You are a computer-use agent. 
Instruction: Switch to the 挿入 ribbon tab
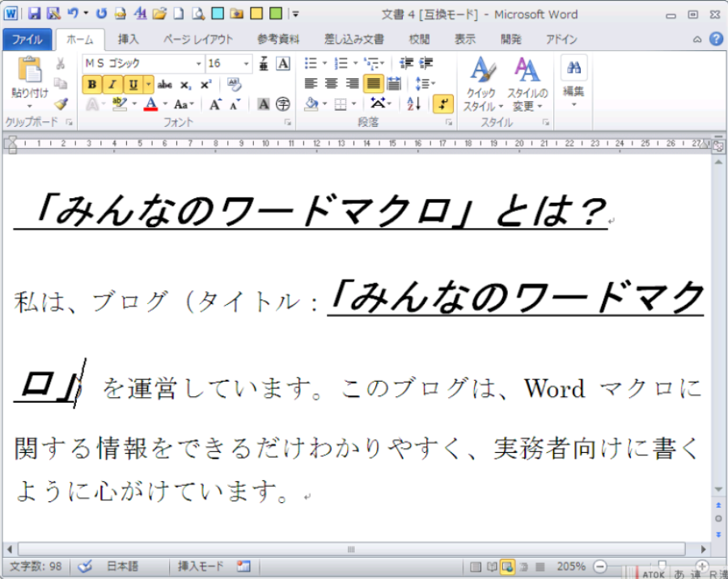[128, 39]
